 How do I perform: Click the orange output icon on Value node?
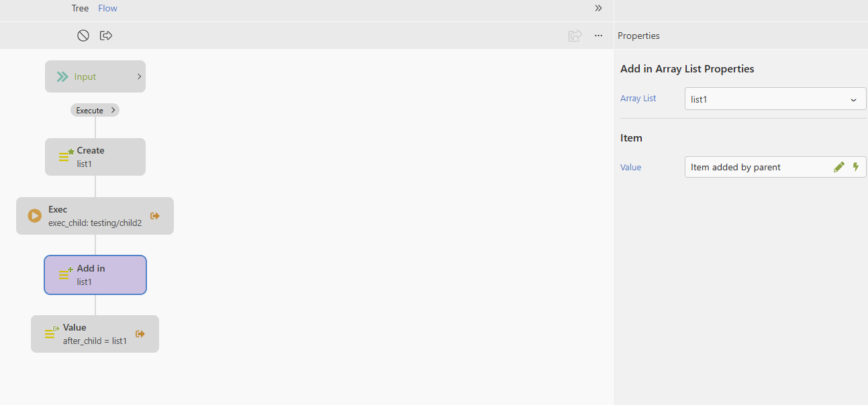click(x=140, y=334)
